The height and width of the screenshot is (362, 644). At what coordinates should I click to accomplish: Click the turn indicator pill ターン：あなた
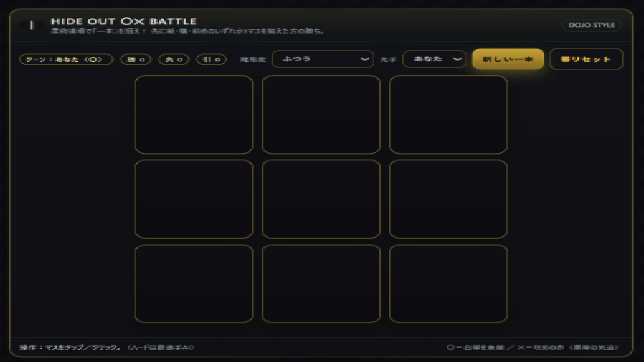pyautogui.click(x=66, y=59)
